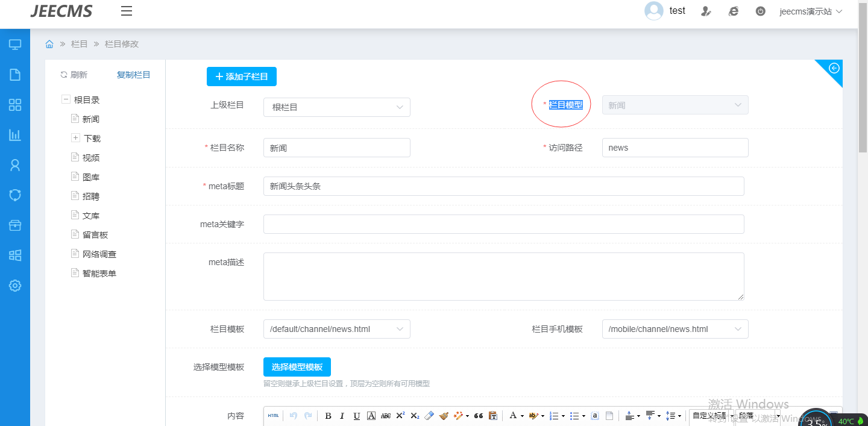Select 视频 in the channel tree
The image size is (868, 426).
click(x=91, y=158)
